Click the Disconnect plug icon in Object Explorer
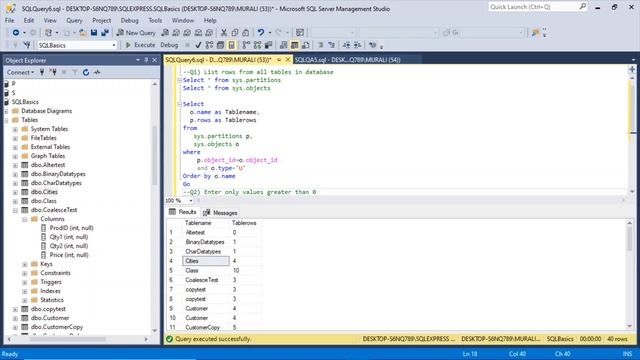Image resolution: width=640 pixels, height=360 pixels. 53,72
